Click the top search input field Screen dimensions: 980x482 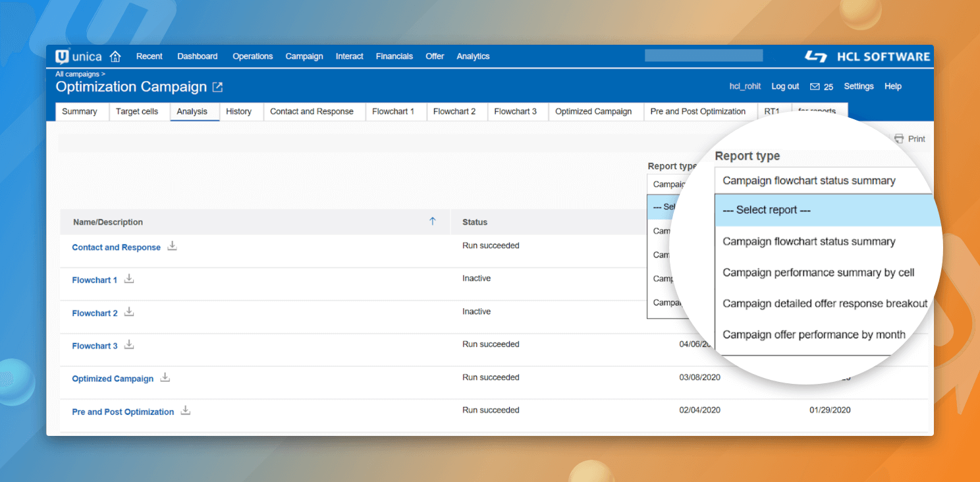pyautogui.click(x=703, y=55)
